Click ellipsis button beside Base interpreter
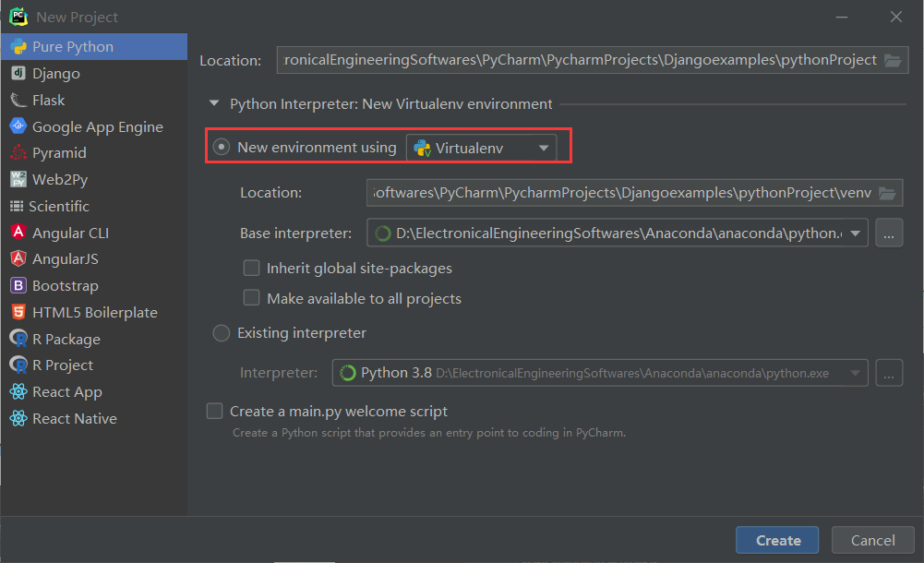 coord(889,234)
